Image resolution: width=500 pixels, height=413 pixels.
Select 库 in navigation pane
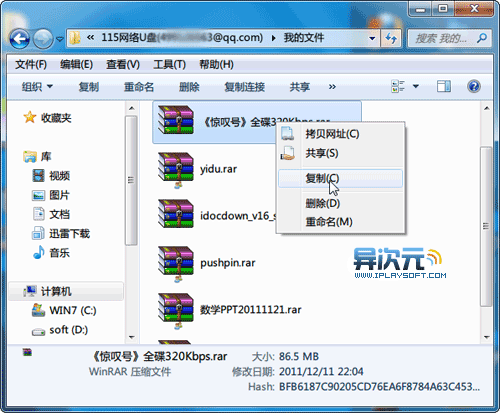pos(46,156)
